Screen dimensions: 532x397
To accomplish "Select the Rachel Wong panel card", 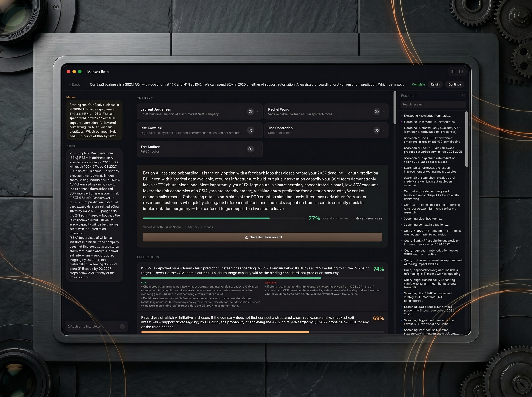I will pos(326,111).
